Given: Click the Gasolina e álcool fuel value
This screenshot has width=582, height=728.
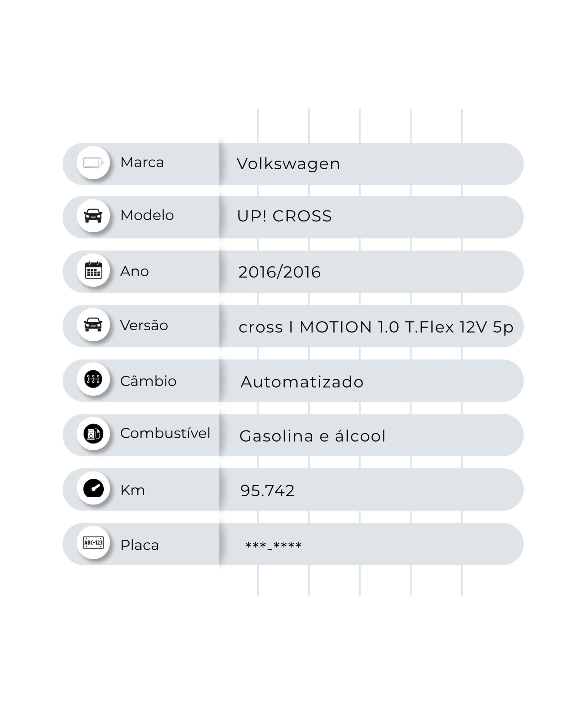Looking at the screenshot, I should click(312, 436).
